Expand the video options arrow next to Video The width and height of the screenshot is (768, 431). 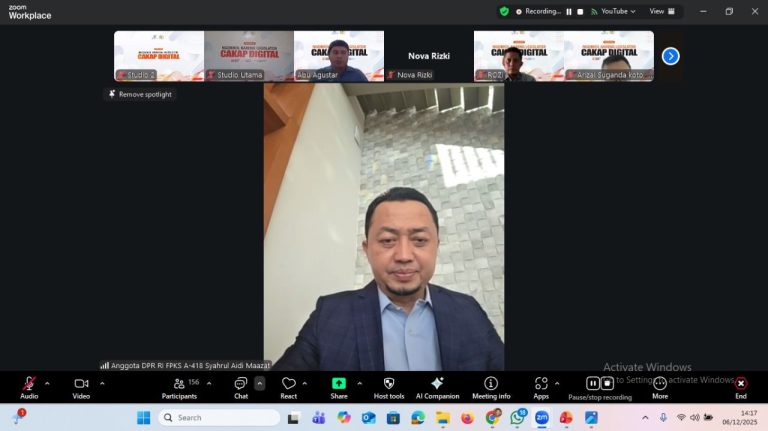(x=99, y=383)
